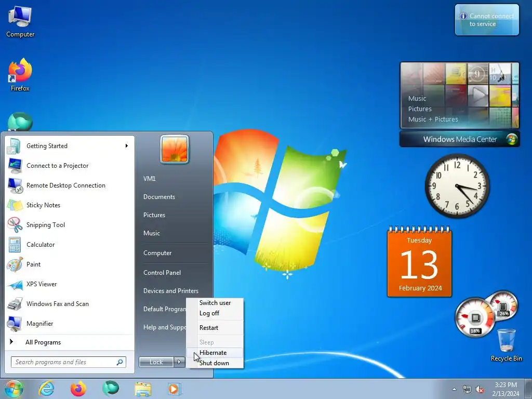The image size is (532, 399).
Task: Open Getting Started from Start menu
Action: (x=70, y=146)
